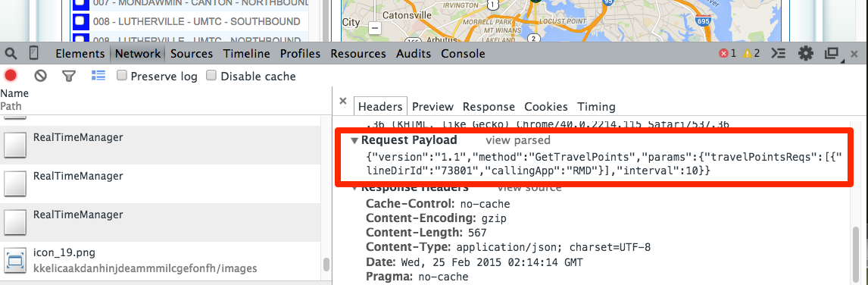Click the red error count indicator
Image resolution: width=868 pixels, height=285 pixels.
[x=728, y=54]
